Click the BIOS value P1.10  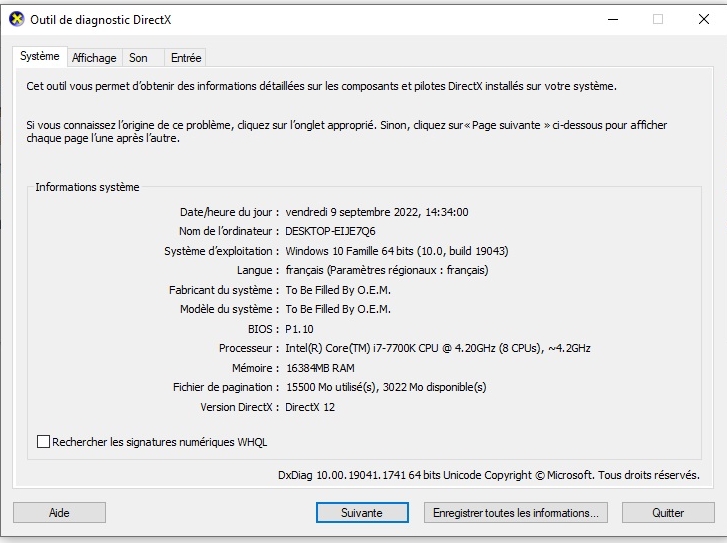click(299, 329)
